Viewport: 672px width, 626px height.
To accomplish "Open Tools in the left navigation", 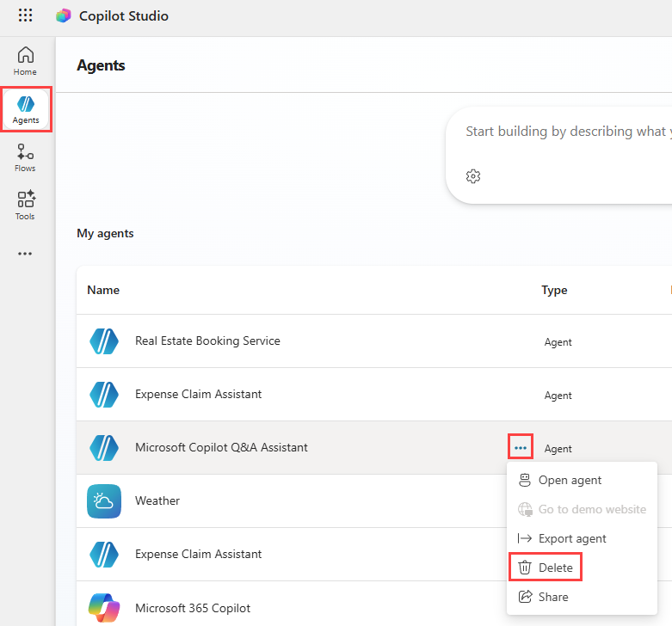I will (25, 206).
